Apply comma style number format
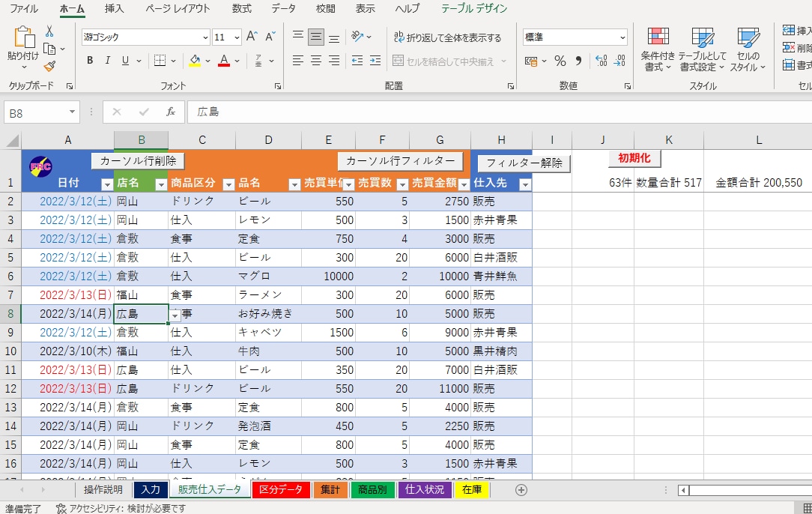The image size is (812, 514). pyautogui.click(x=578, y=61)
